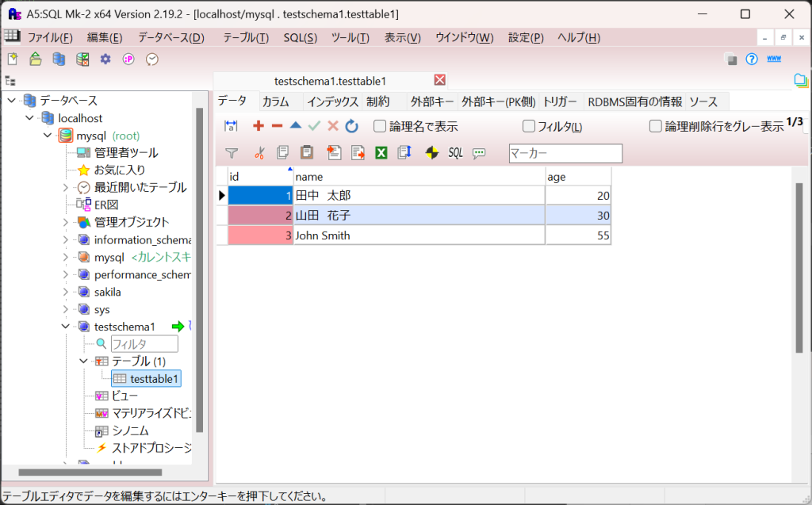
Task: Click the scissors cut icon
Action: click(x=259, y=153)
